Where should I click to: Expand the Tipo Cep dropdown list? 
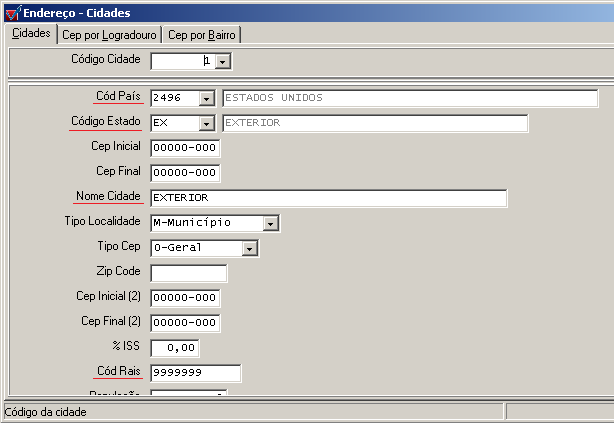coord(250,248)
